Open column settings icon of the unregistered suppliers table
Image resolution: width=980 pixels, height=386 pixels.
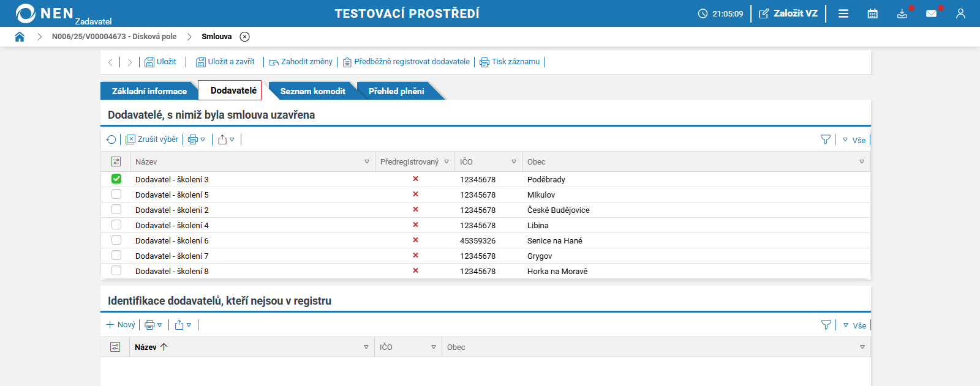pyautogui.click(x=115, y=347)
